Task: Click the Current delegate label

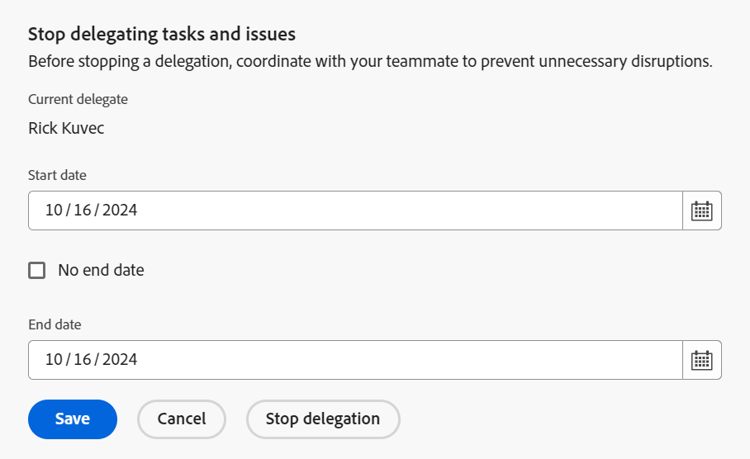Action: [78, 99]
